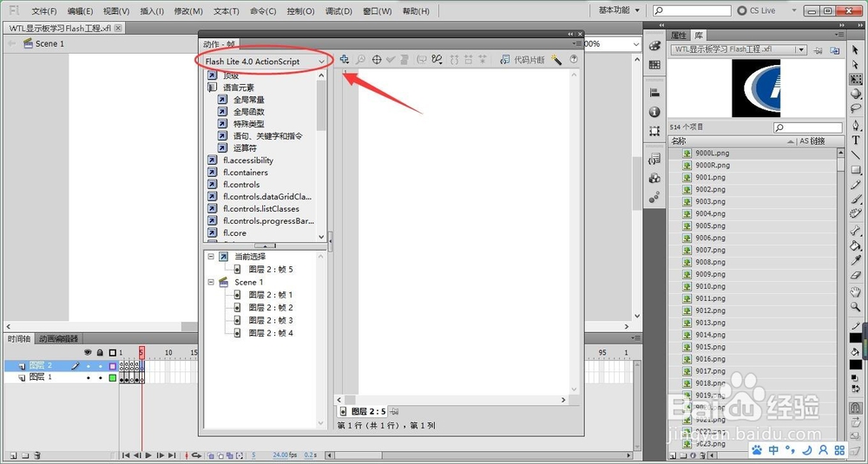Open the library document selector dropdown

(739, 49)
